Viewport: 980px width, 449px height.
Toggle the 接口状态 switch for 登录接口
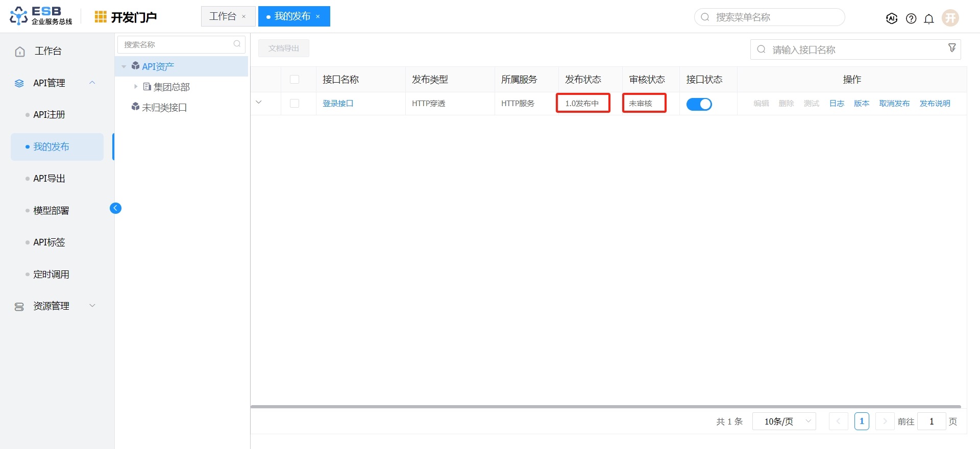click(x=699, y=104)
